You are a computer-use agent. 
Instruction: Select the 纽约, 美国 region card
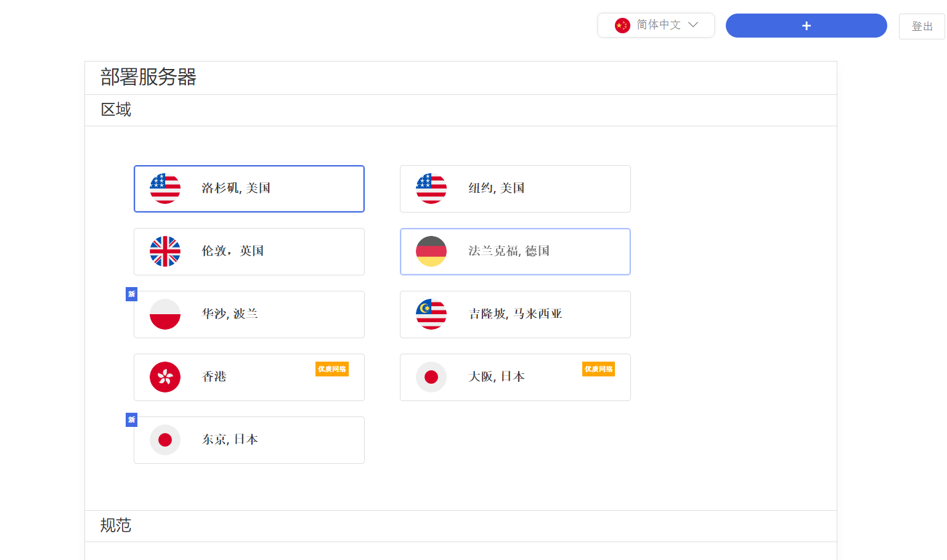click(x=515, y=189)
